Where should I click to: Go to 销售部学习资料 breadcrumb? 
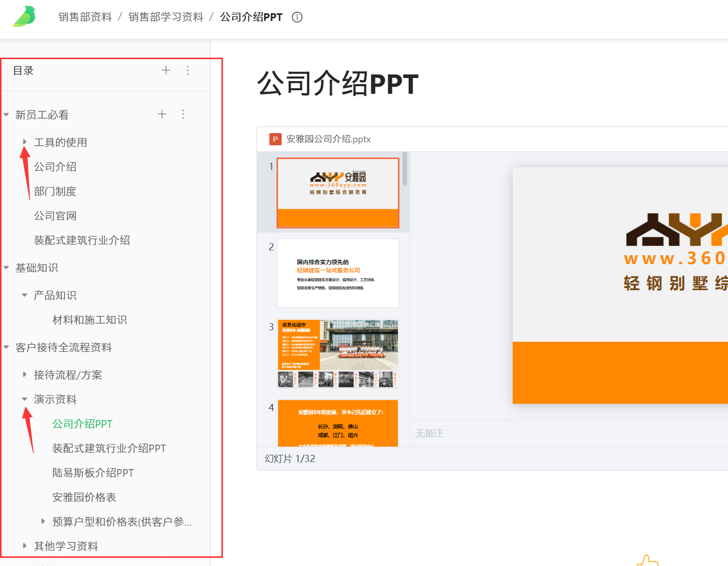tap(166, 17)
